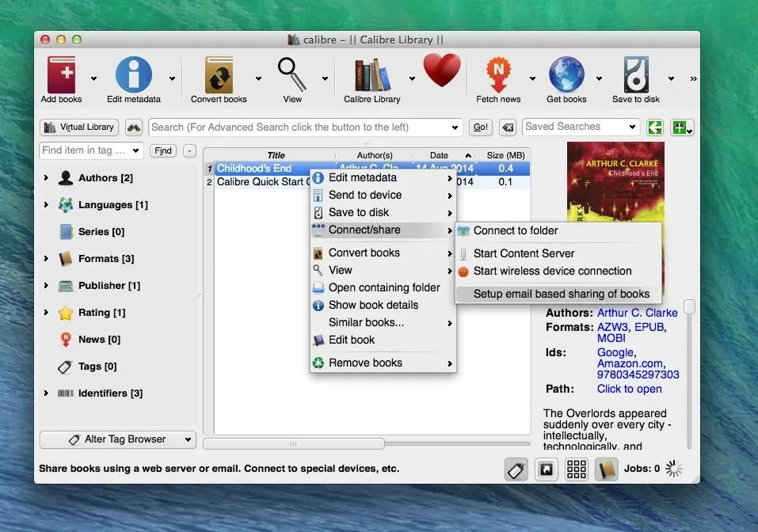Image resolution: width=758 pixels, height=532 pixels.
Task: Open the Add books dropdown arrow
Action: [x=93, y=78]
